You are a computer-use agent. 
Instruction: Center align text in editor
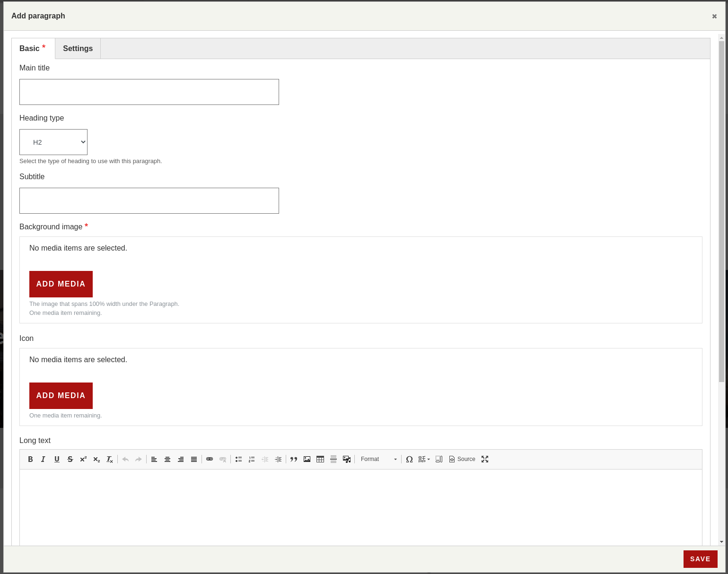[x=167, y=459]
